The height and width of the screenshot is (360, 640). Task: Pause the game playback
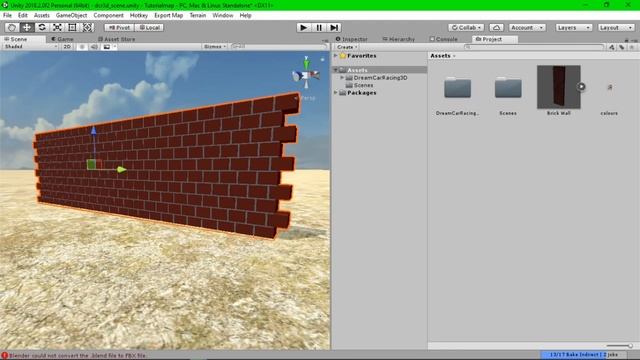pos(319,27)
